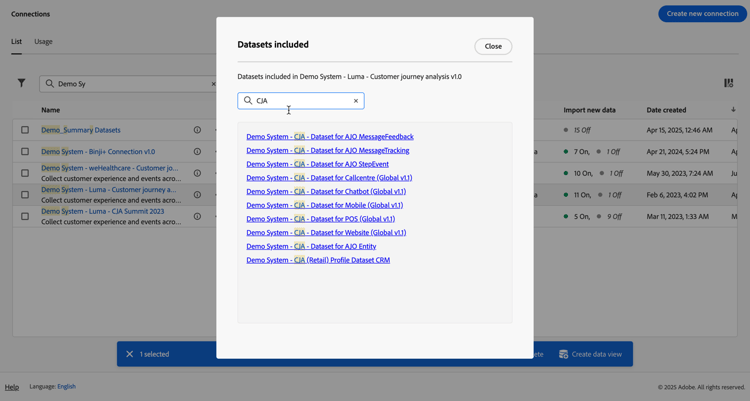
Task: Select checkbox for Binji+ Connection v1.0
Action: pyautogui.click(x=25, y=152)
